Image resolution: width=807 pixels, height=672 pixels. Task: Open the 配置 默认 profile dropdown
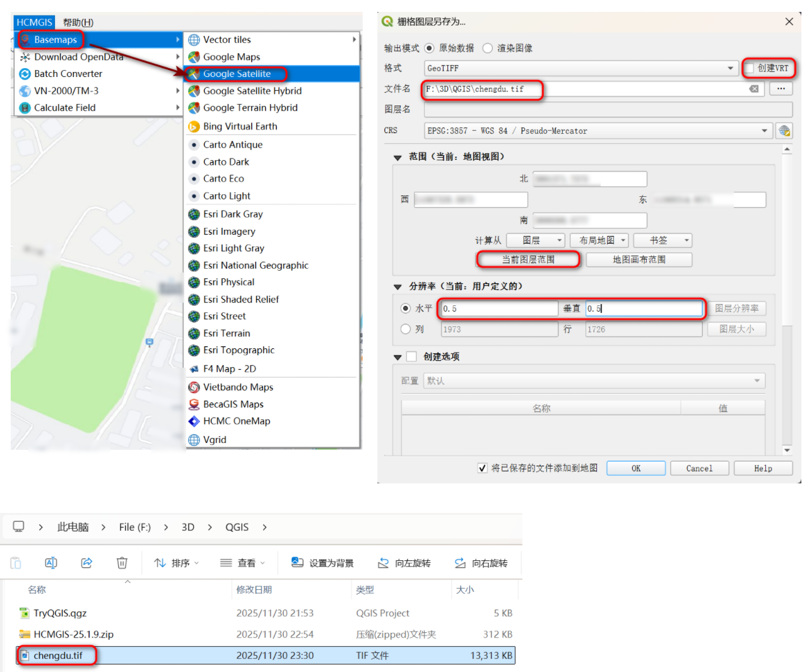(x=594, y=381)
